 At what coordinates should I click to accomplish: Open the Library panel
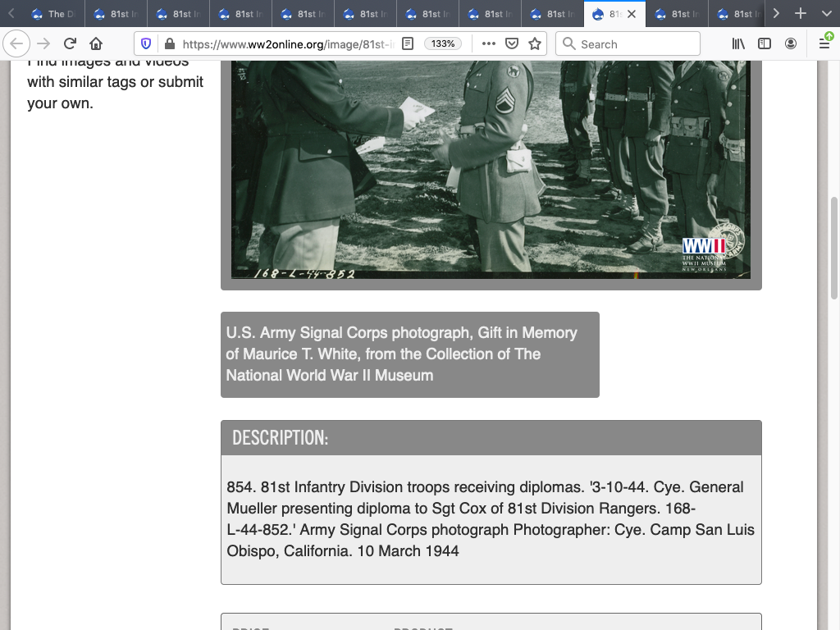click(x=738, y=43)
